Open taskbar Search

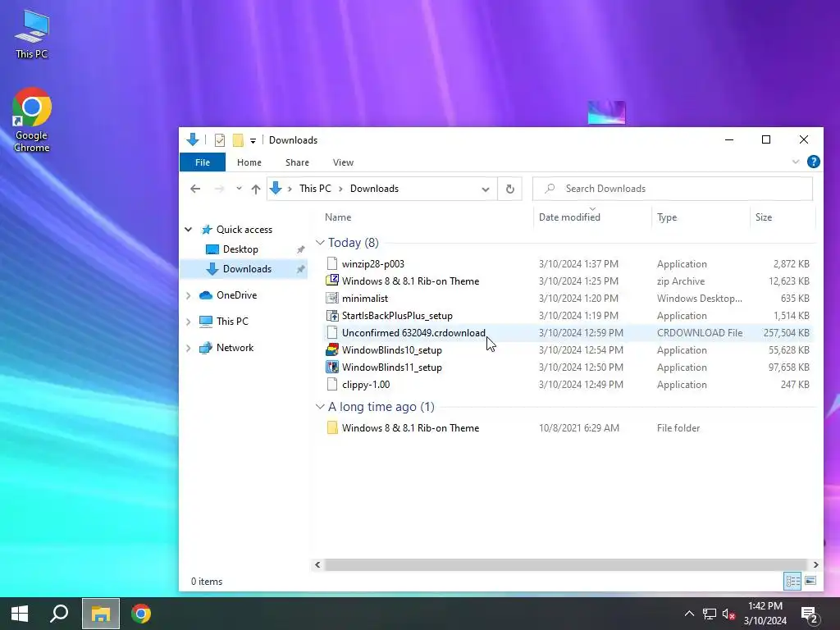pyautogui.click(x=59, y=614)
